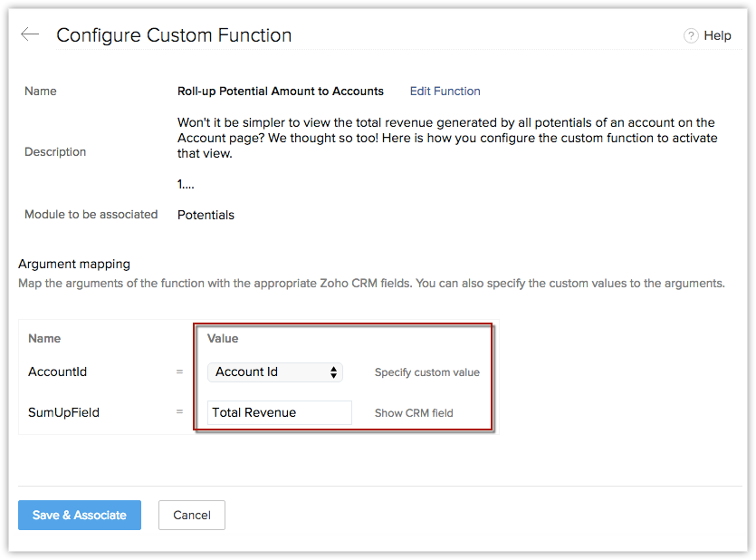Click the Account Id dropdown arrows

334,372
